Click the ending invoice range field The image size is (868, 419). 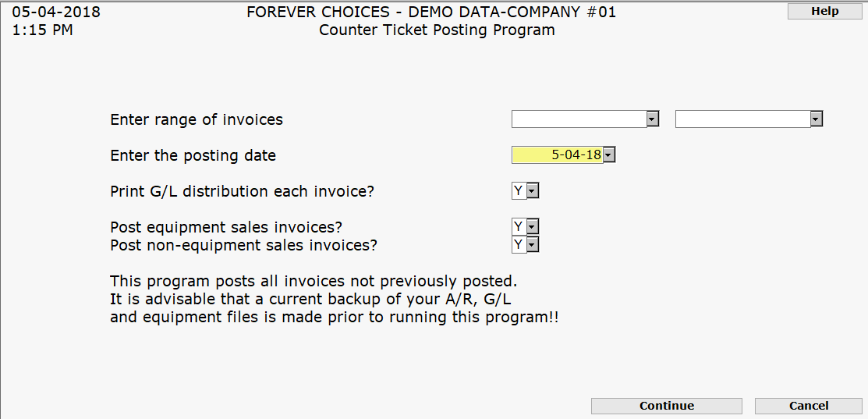pyautogui.click(x=742, y=119)
